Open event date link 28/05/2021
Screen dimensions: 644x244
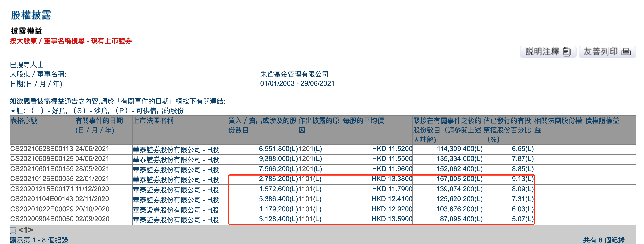tap(92, 169)
